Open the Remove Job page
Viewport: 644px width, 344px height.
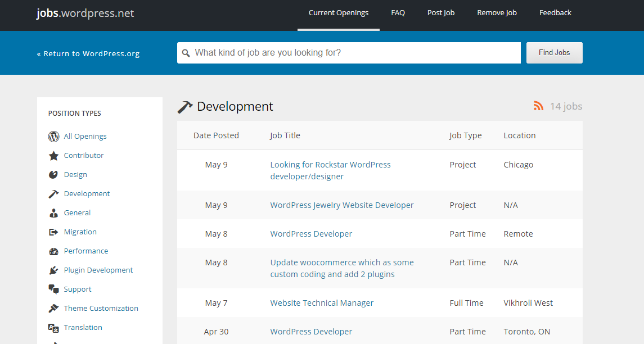pos(497,13)
